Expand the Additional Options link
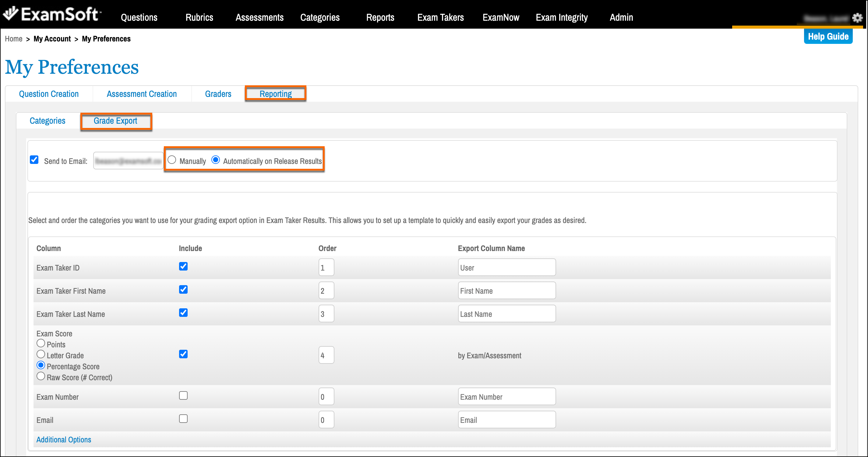This screenshot has height=457, width=868. [x=64, y=439]
